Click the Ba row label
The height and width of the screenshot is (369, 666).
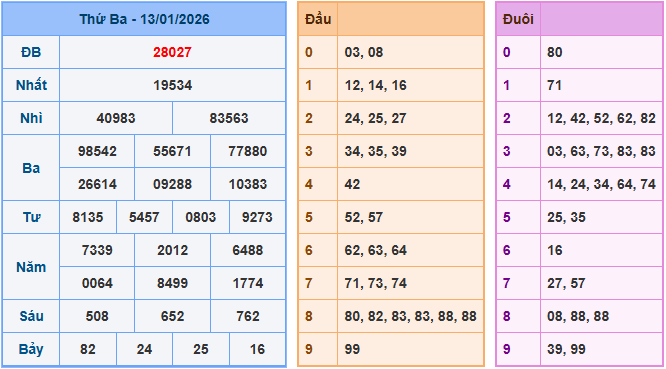(31, 168)
